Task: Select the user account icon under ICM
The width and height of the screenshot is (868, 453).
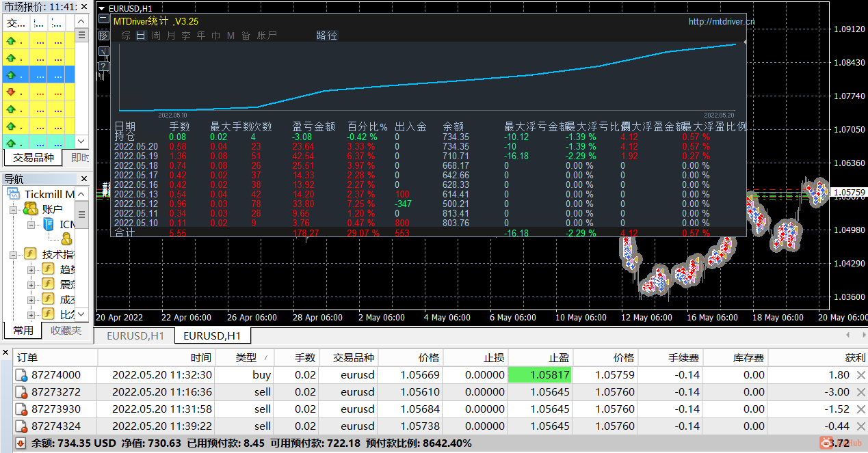Action: 66,238
